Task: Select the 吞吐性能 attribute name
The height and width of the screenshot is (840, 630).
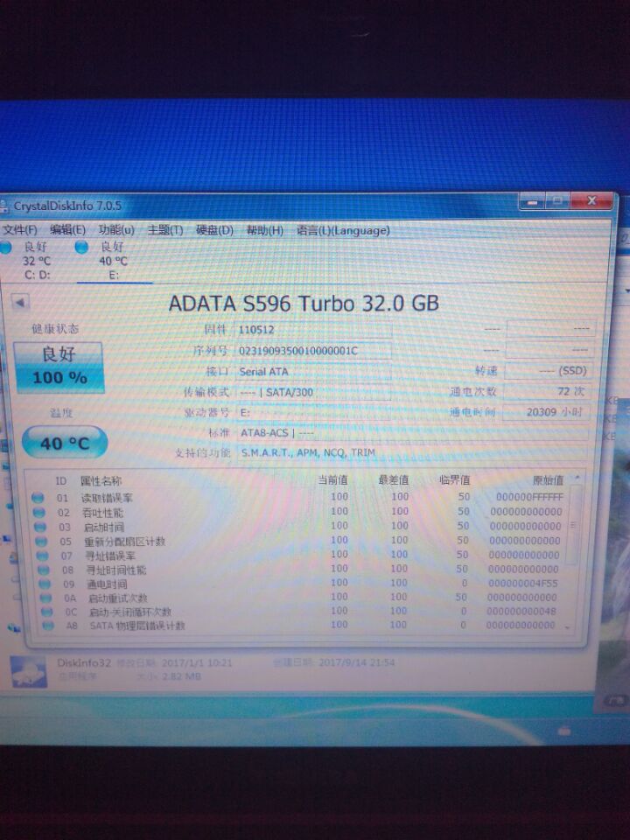Action: pos(103,513)
